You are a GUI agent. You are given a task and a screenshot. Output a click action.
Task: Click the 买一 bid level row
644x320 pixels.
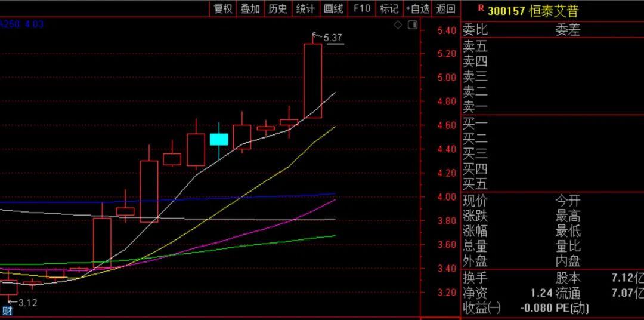pos(475,124)
